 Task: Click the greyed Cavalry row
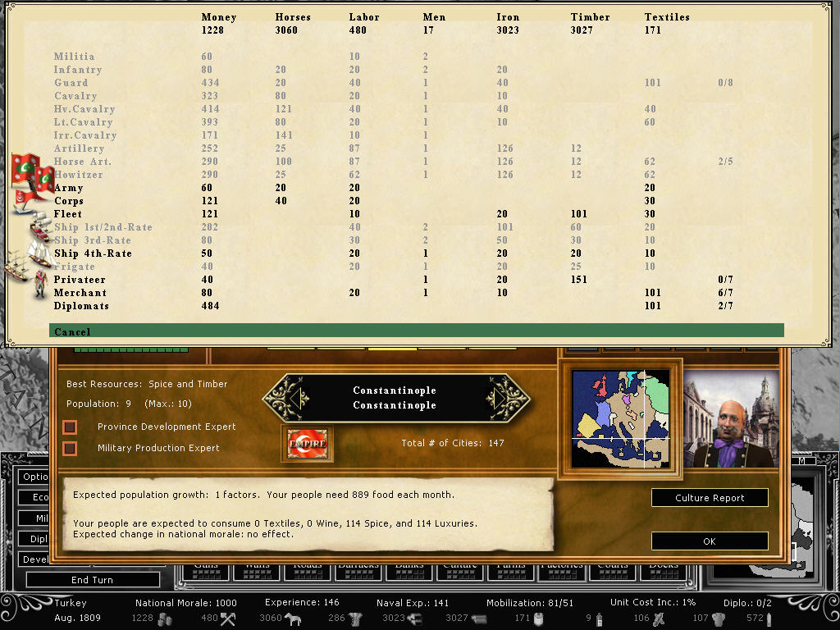tap(416, 96)
